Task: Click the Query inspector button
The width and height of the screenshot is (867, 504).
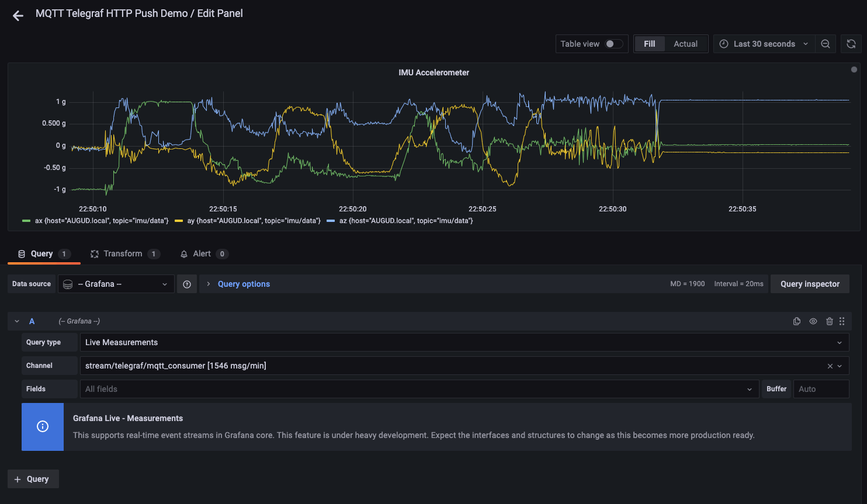Action: point(810,284)
